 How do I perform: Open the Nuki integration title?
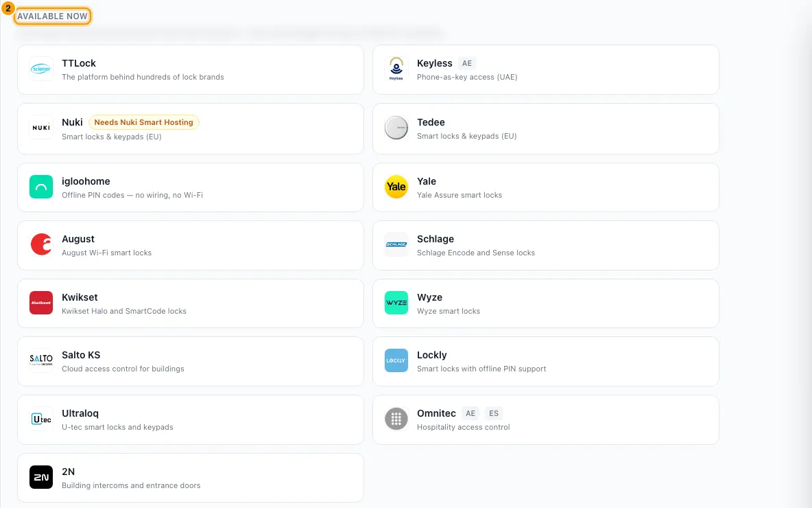point(72,122)
